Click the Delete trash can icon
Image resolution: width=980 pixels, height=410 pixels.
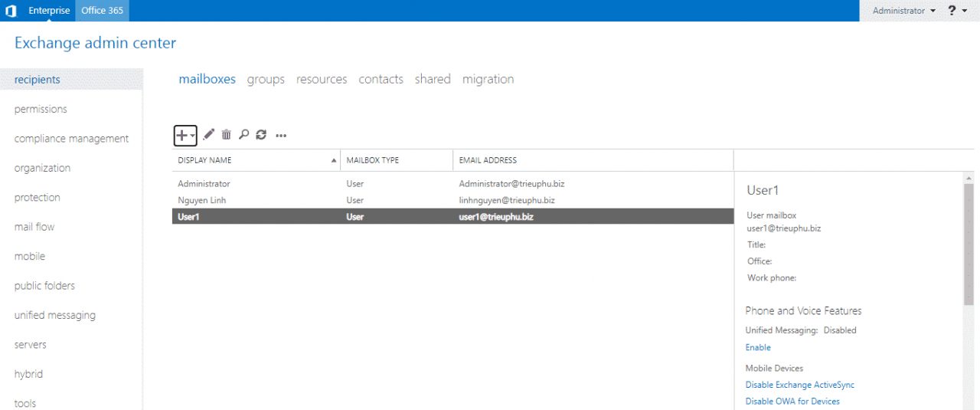(x=226, y=135)
